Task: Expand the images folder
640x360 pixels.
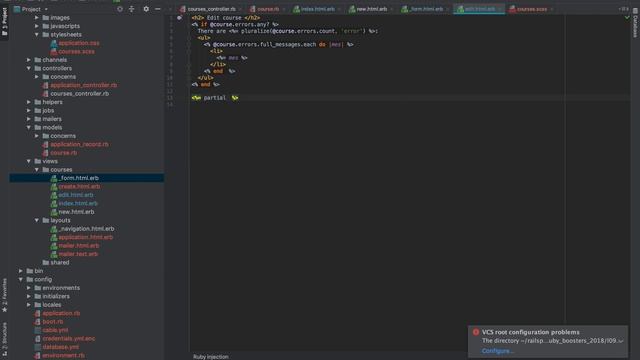Action: pos(37,18)
